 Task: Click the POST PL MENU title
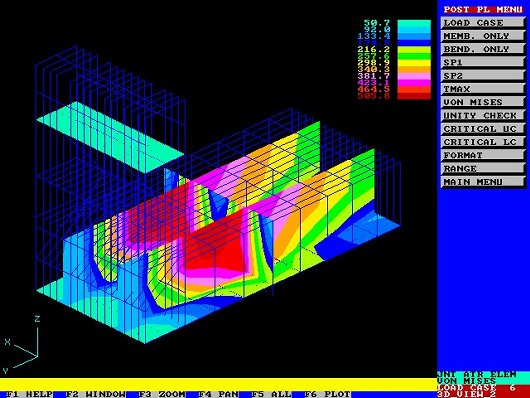pos(483,9)
